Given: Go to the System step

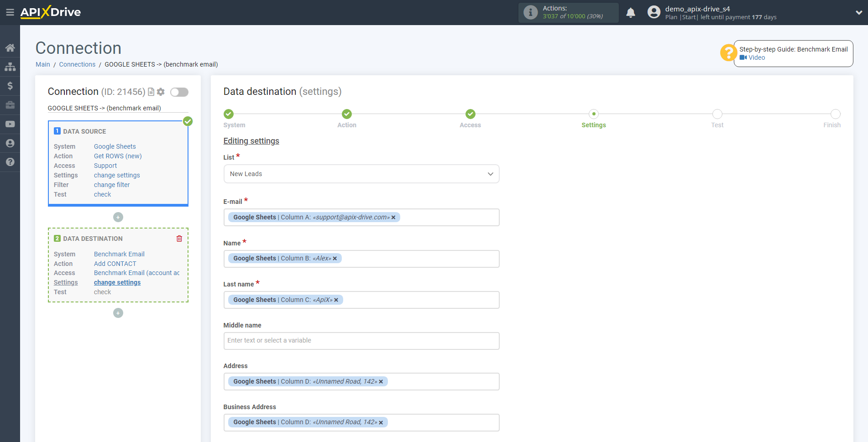Looking at the screenshot, I should (229, 114).
